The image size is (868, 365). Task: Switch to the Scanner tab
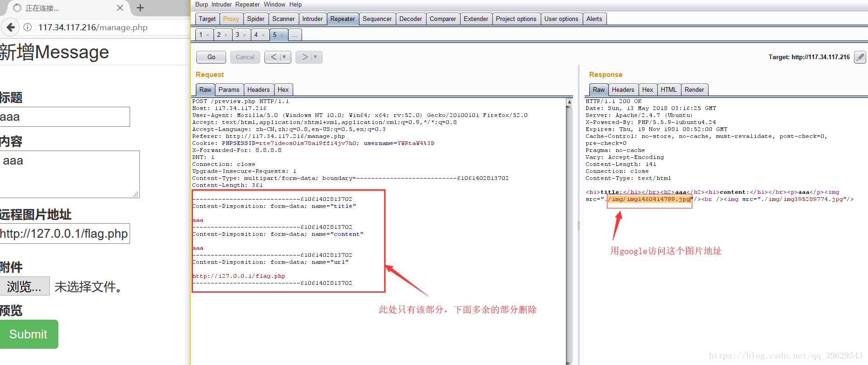pyautogui.click(x=283, y=19)
